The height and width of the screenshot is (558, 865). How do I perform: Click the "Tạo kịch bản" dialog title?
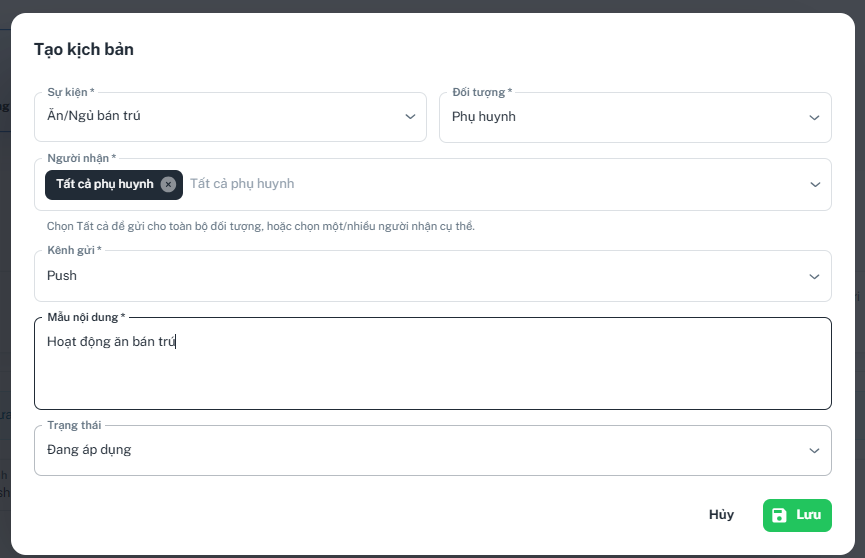click(84, 49)
